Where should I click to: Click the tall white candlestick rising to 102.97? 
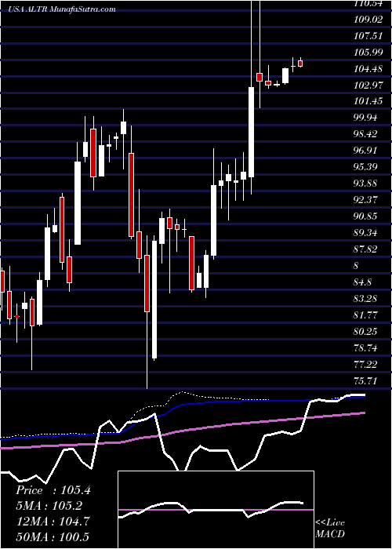click(x=252, y=132)
